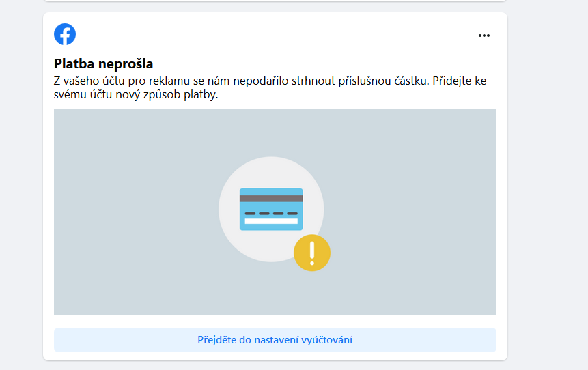
Task: Click the Facebook logo icon
Action: (x=65, y=34)
